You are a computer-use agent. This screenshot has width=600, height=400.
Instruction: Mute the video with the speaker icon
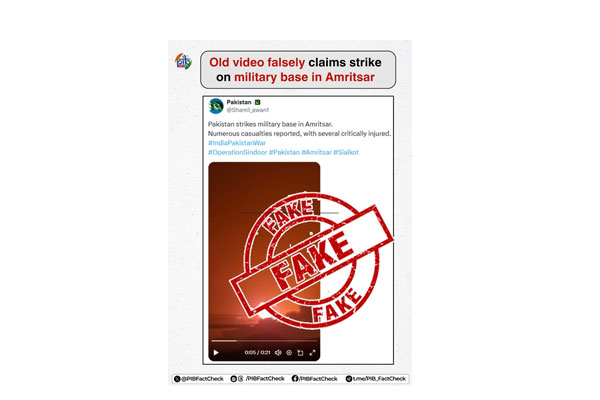(278, 353)
